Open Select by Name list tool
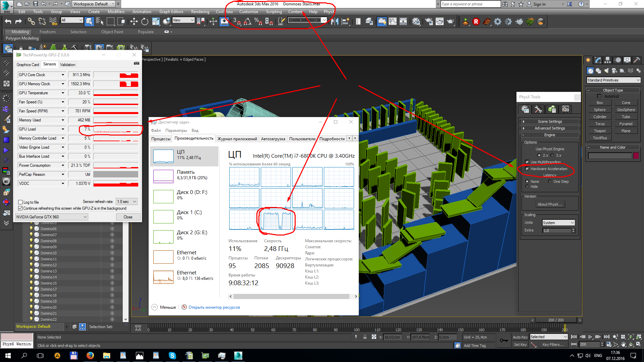 100,22
